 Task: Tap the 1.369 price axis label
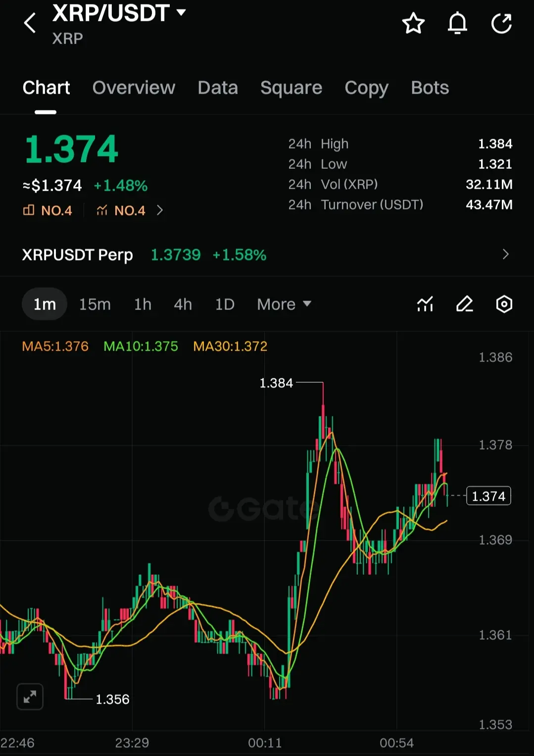coord(495,540)
